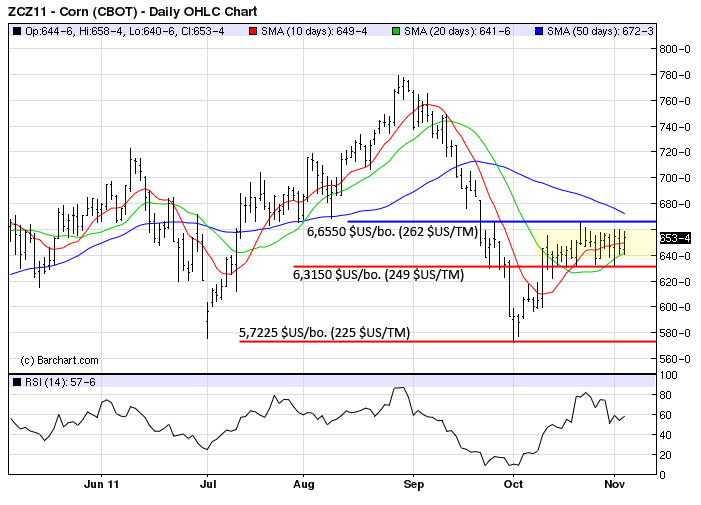Click the 6,6550 $US/bo. resistance annotation
The width and height of the screenshot is (701, 505).
tap(393, 231)
